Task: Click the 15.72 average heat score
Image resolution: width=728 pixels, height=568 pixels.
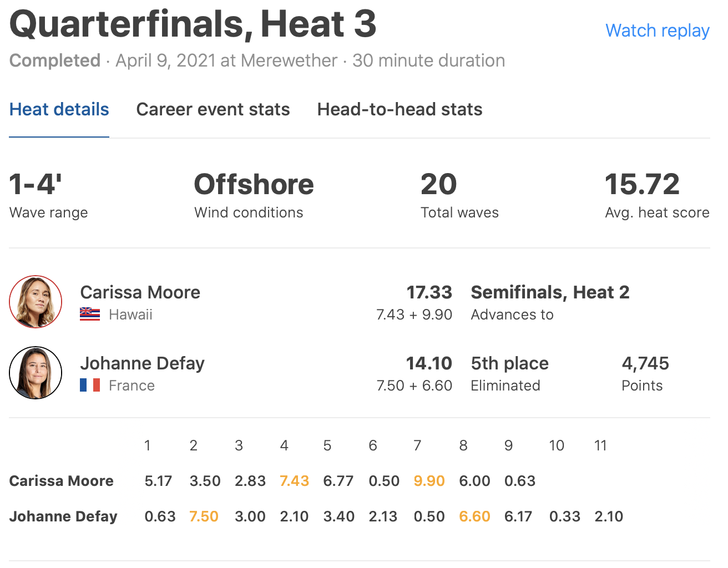Action: tap(642, 185)
